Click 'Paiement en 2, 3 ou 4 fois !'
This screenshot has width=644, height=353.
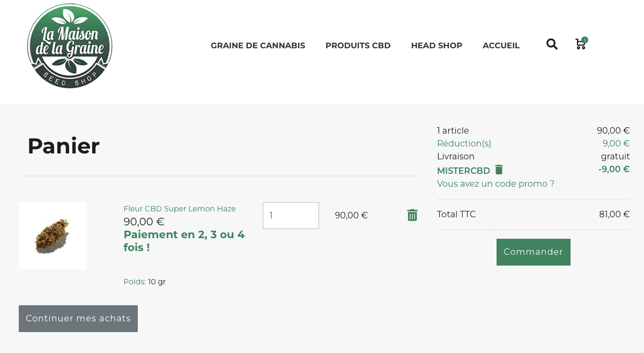tap(184, 241)
